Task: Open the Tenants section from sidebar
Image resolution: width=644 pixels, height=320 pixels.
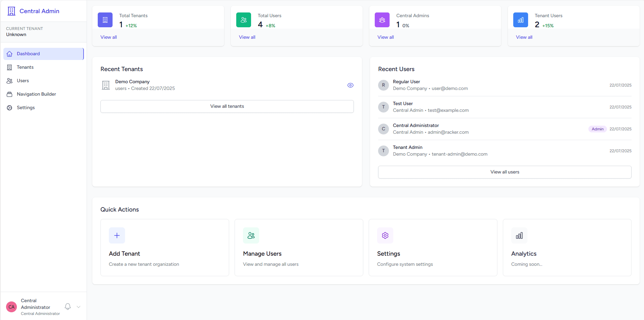Action: pyautogui.click(x=25, y=67)
